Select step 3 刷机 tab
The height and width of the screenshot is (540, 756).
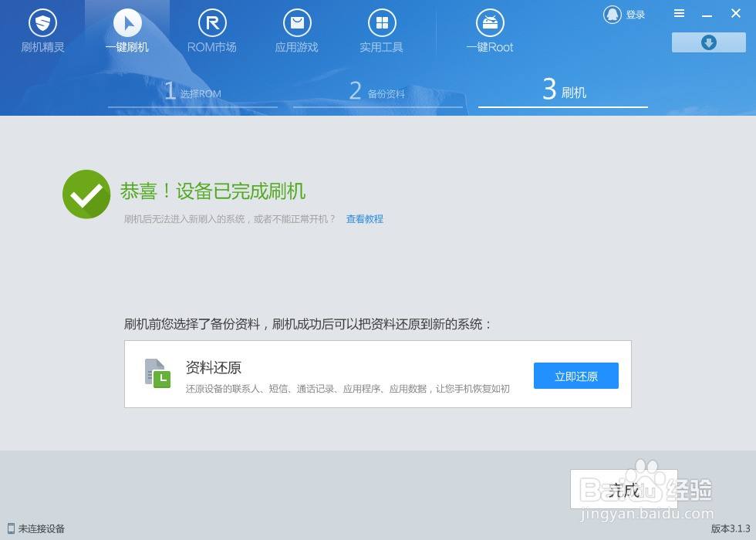[x=564, y=92]
